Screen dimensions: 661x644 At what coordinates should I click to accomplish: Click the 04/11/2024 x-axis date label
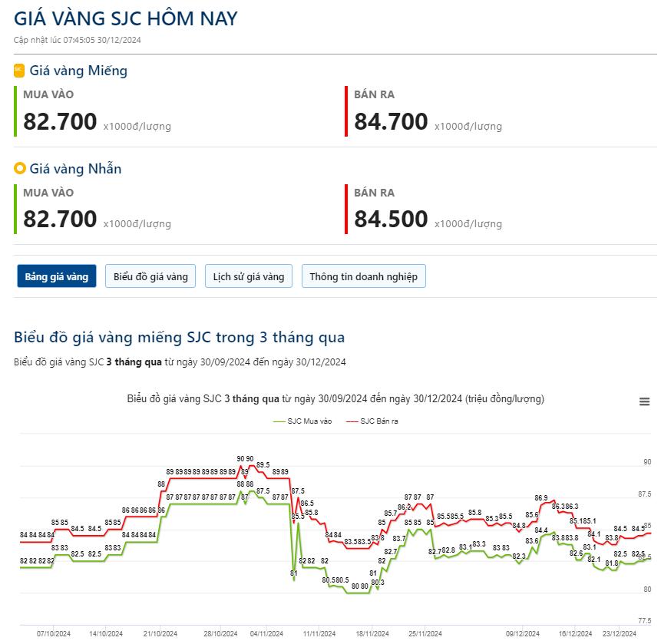point(266,633)
